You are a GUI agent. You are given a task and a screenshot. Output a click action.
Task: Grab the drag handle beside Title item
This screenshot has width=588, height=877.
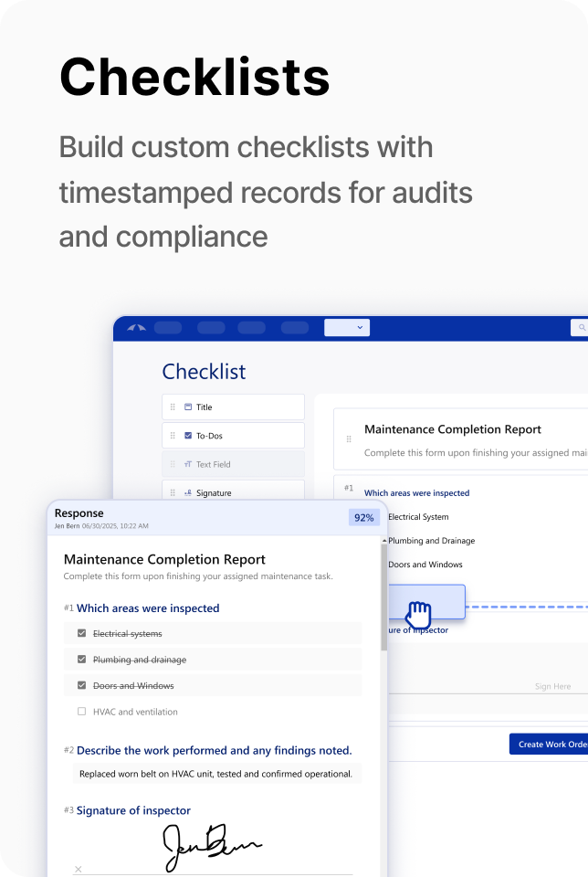[173, 407]
